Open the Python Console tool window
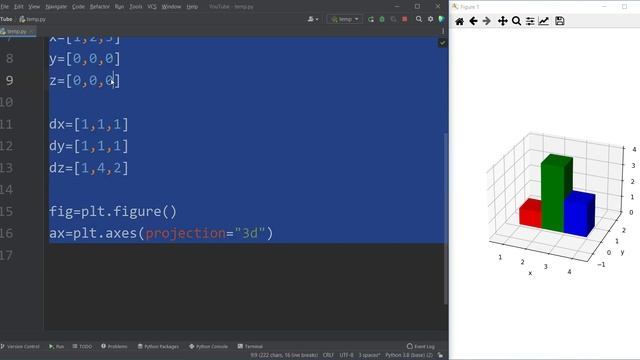This screenshot has width=640, height=360. coord(209,346)
